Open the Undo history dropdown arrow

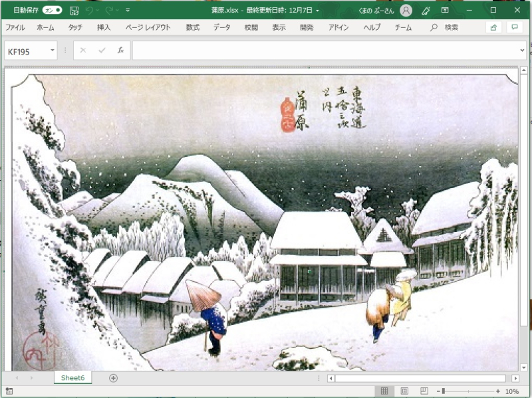pos(98,11)
